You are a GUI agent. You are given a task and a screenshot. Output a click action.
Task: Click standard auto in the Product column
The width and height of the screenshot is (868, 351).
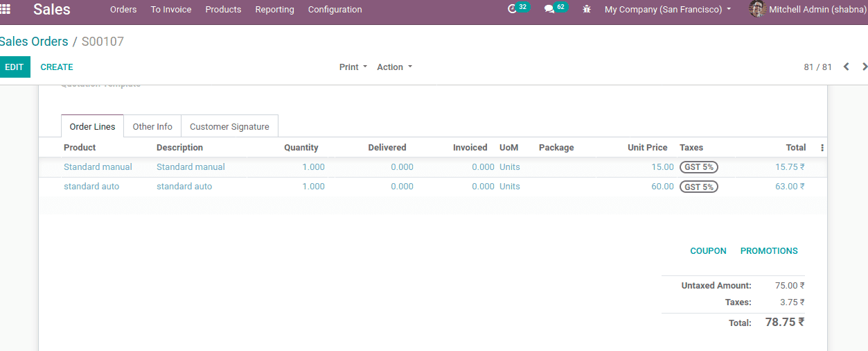coord(91,187)
